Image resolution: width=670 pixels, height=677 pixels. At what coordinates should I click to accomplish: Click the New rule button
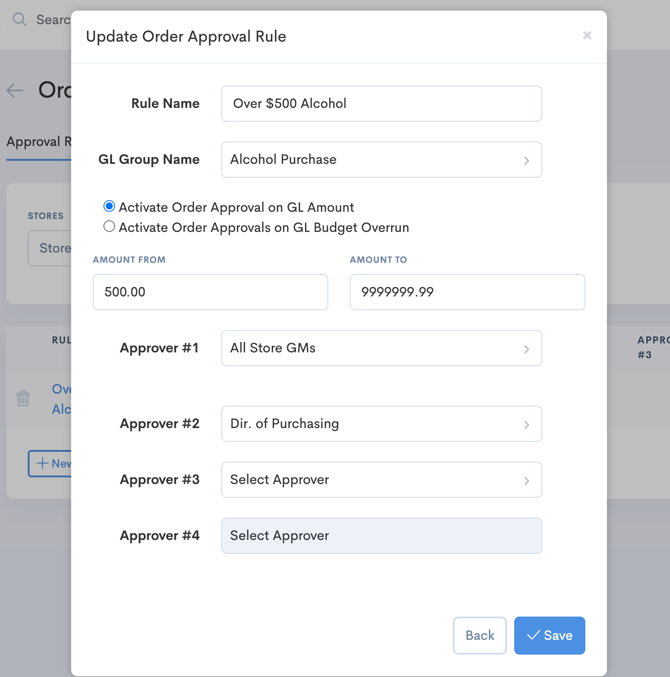50,463
